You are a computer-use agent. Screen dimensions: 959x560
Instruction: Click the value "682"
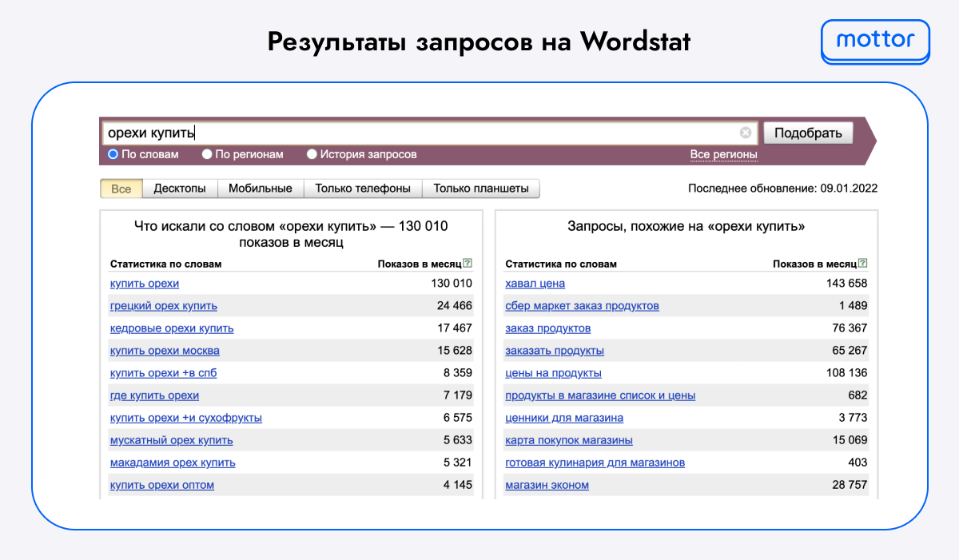pyautogui.click(x=858, y=395)
